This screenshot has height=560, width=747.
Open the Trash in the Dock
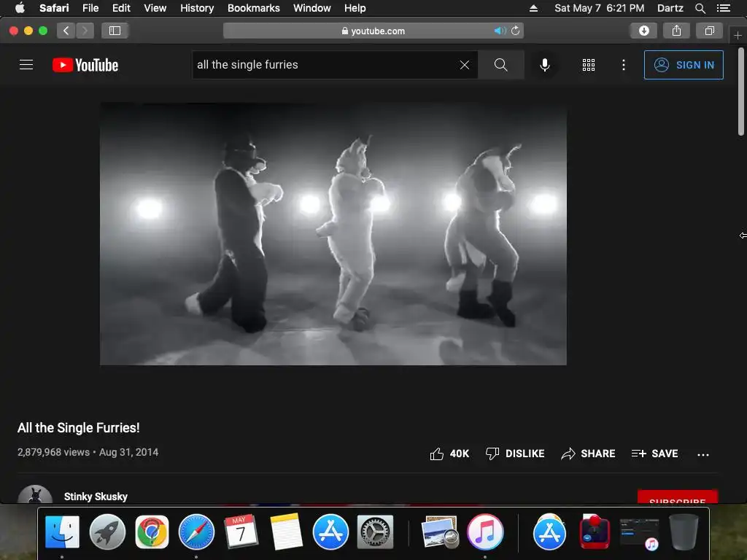[x=684, y=532]
